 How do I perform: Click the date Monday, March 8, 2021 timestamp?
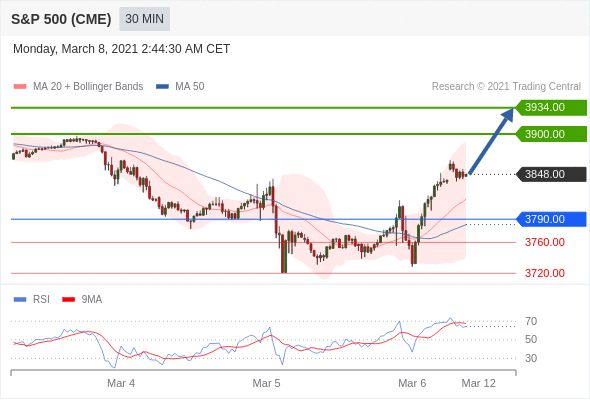click(x=122, y=49)
